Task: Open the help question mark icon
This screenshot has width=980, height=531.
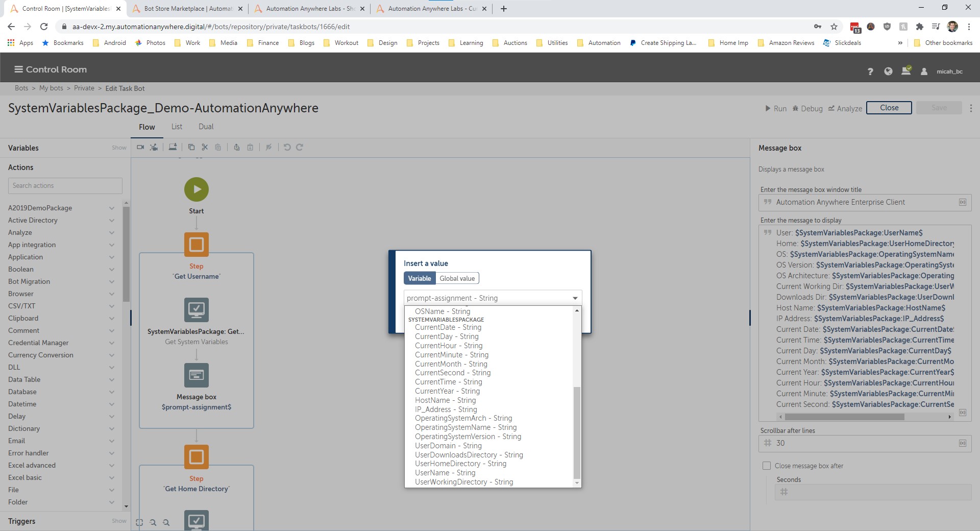Action: pos(870,71)
